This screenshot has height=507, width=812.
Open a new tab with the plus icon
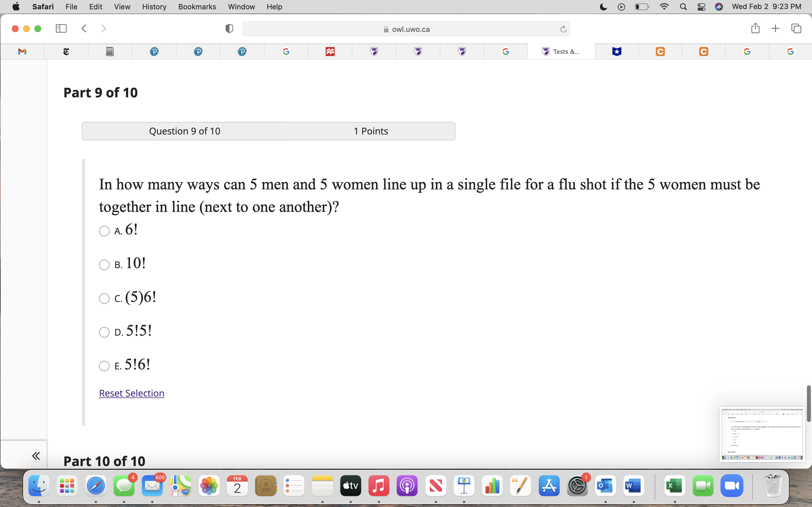(775, 28)
